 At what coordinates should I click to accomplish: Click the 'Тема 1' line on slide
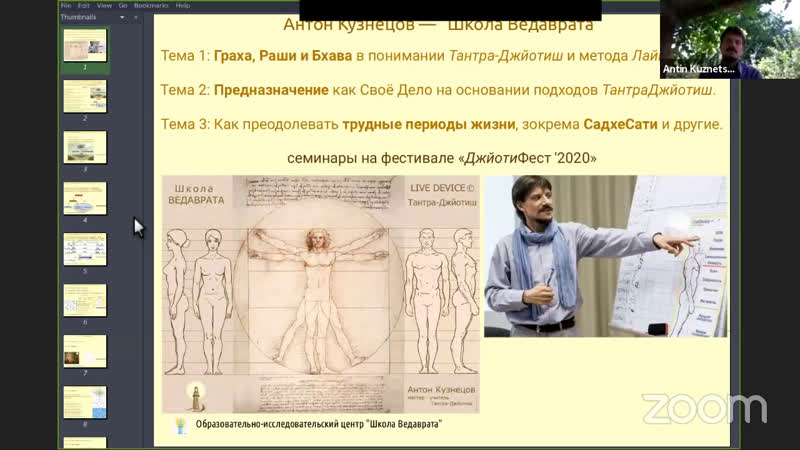coord(411,56)
